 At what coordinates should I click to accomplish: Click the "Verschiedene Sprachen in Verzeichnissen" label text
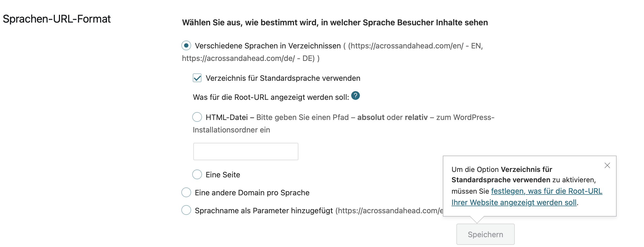pyautogui.click(x=267, y=46)
